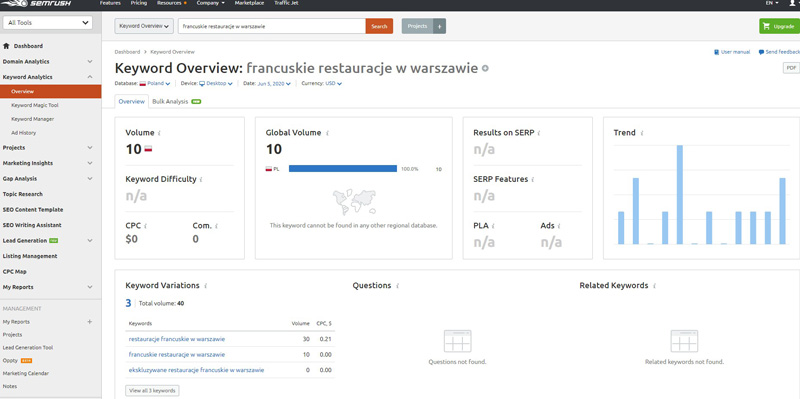Click info icon next to Related Keywords
800x399 pixels.
pyautogui.click(x=655, y=286)
